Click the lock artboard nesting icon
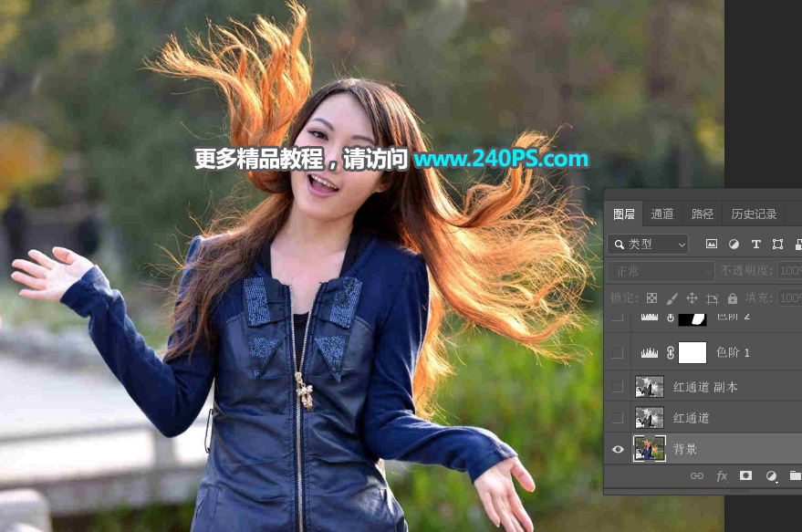802x532 pixels. [713, 298]
